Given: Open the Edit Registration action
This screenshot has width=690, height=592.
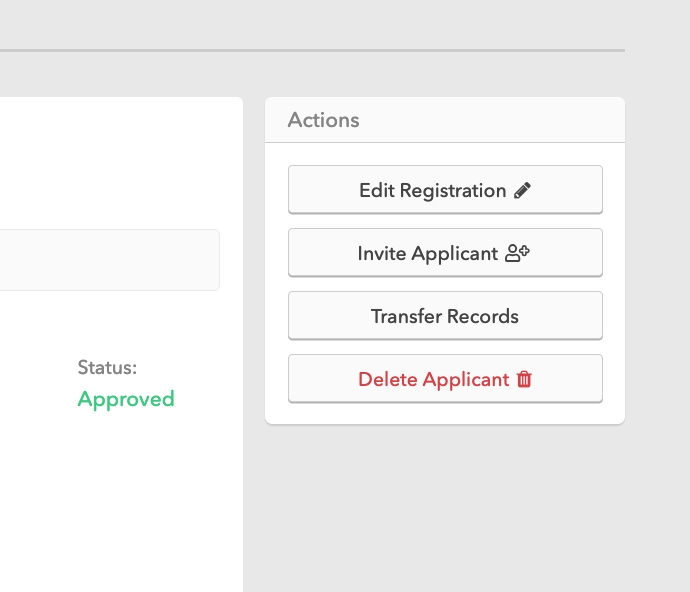Looking at the screenshot, I should [x=445, y=190].
